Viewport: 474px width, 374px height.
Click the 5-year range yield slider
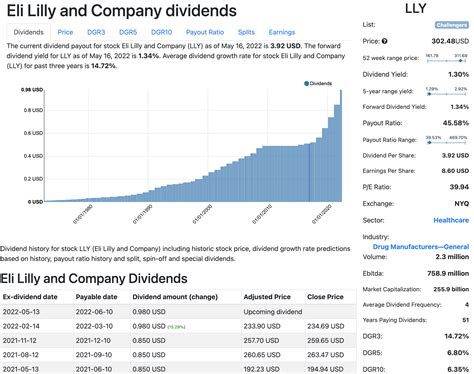pyautogui.click(x=447, y=94)
